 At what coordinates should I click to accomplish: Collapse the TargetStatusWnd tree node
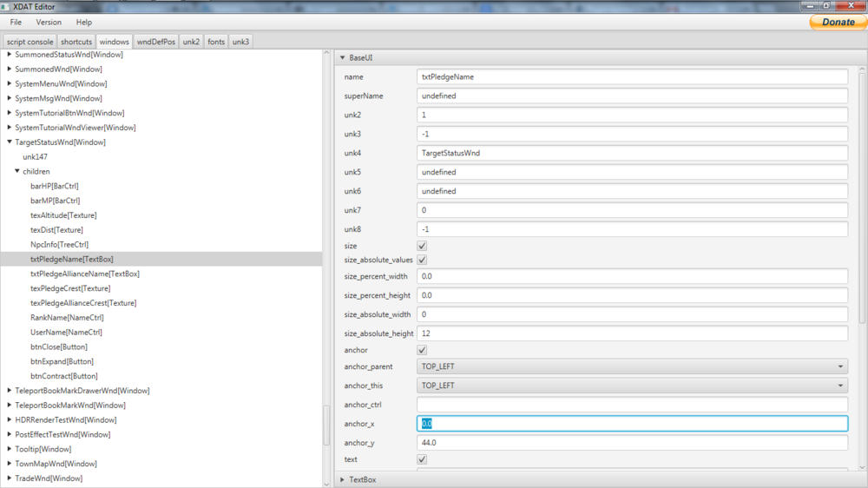(10, 142)
